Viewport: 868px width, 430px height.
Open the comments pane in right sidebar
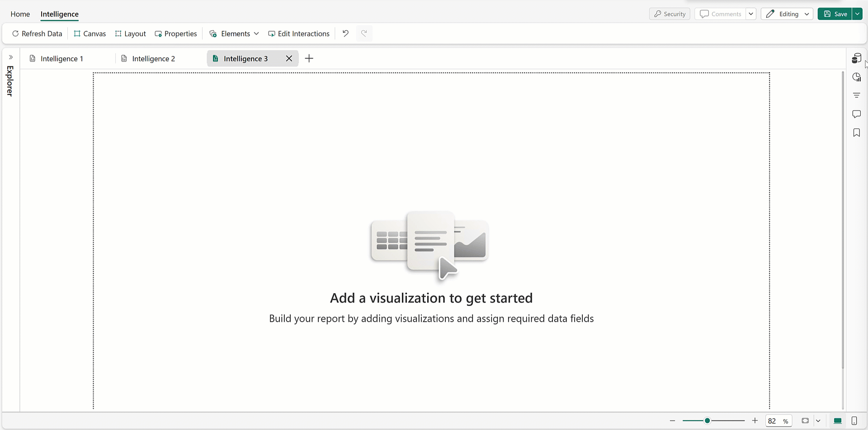(x=856, y=114)
